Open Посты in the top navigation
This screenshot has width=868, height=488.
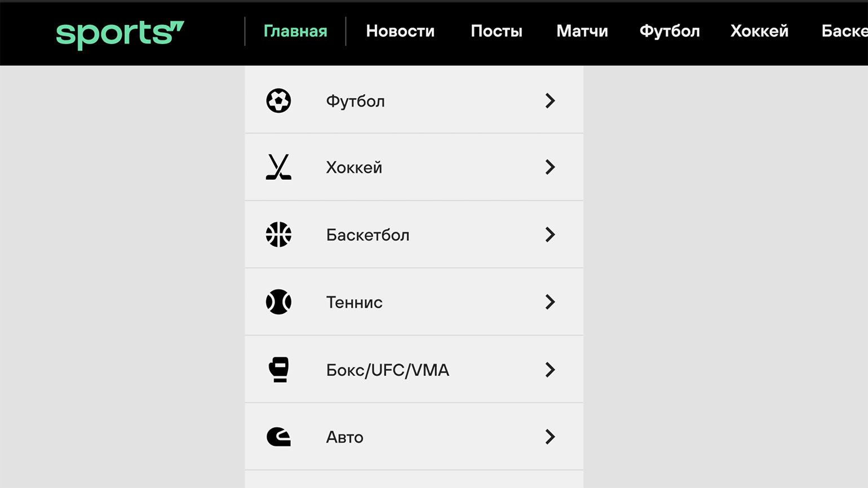(x=497, y=31)
